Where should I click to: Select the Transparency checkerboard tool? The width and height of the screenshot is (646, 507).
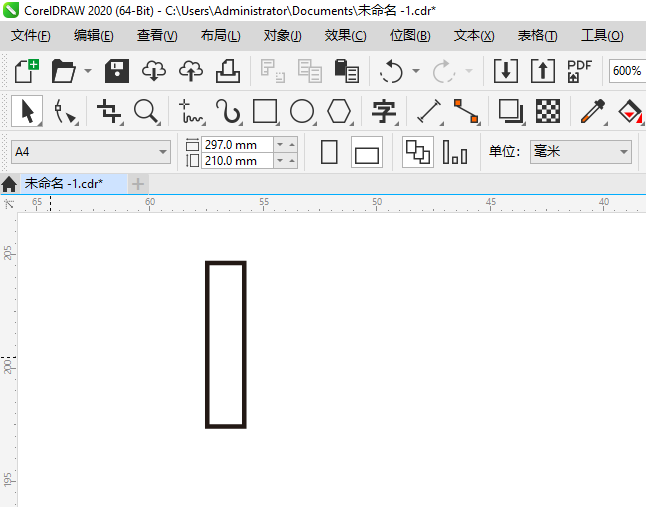548,111
